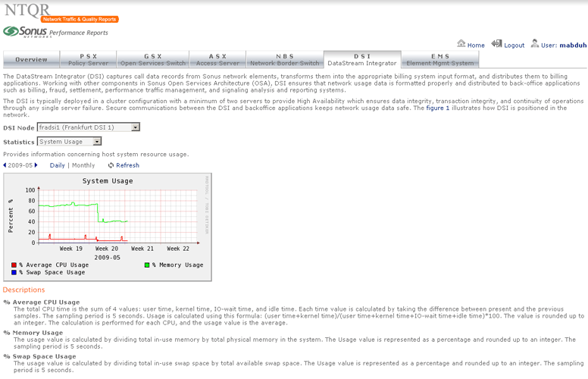Open the Home link
The height and width of the screenshot is (379, 588).
tap(476, 45)
